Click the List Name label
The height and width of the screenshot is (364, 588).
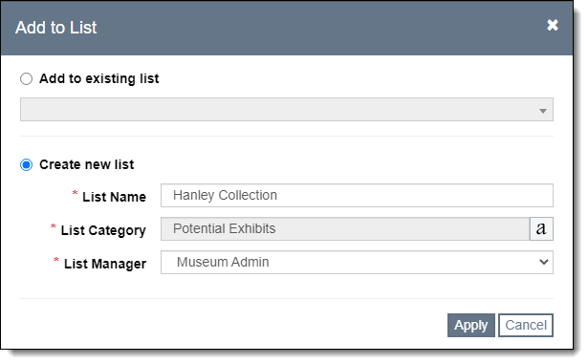115,197
